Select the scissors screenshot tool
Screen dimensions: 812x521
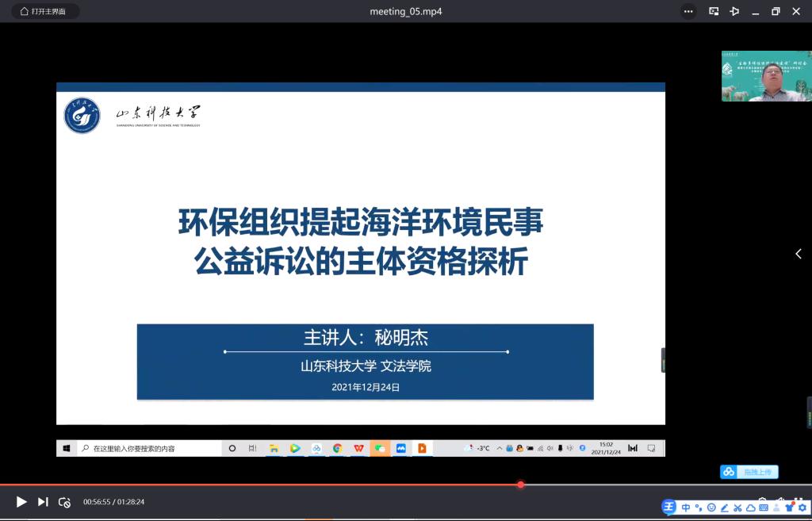point(737,508)
